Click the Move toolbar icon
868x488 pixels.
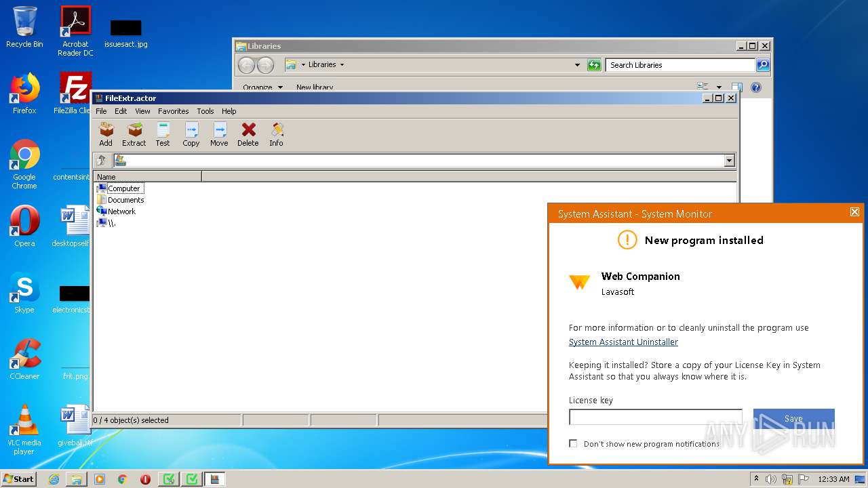(x=219, y=134)
